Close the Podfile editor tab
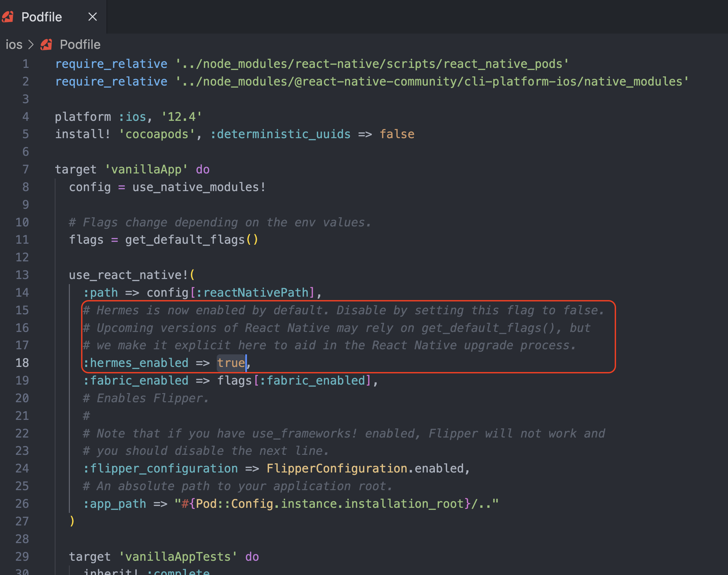Screen dimensions: 728x575 tap(92, 17)
